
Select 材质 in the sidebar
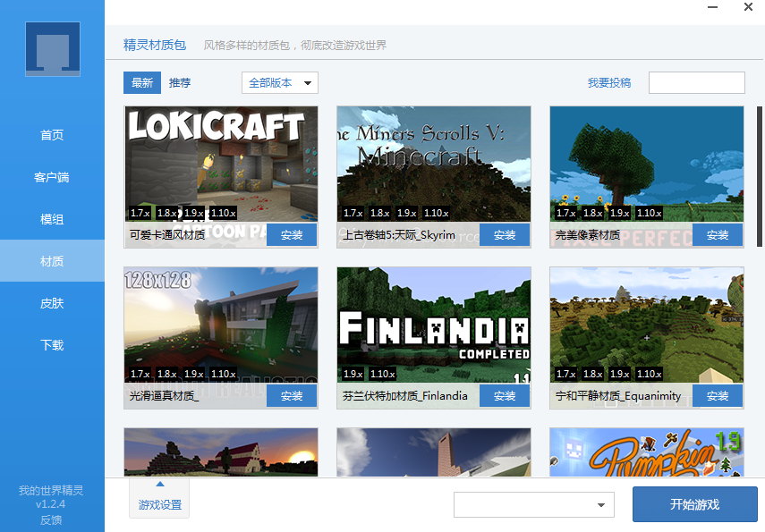pos(52,261)
